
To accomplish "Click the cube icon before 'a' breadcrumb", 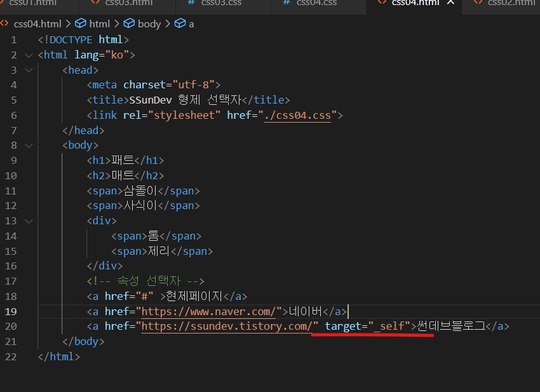I will [x=180, y=24].
